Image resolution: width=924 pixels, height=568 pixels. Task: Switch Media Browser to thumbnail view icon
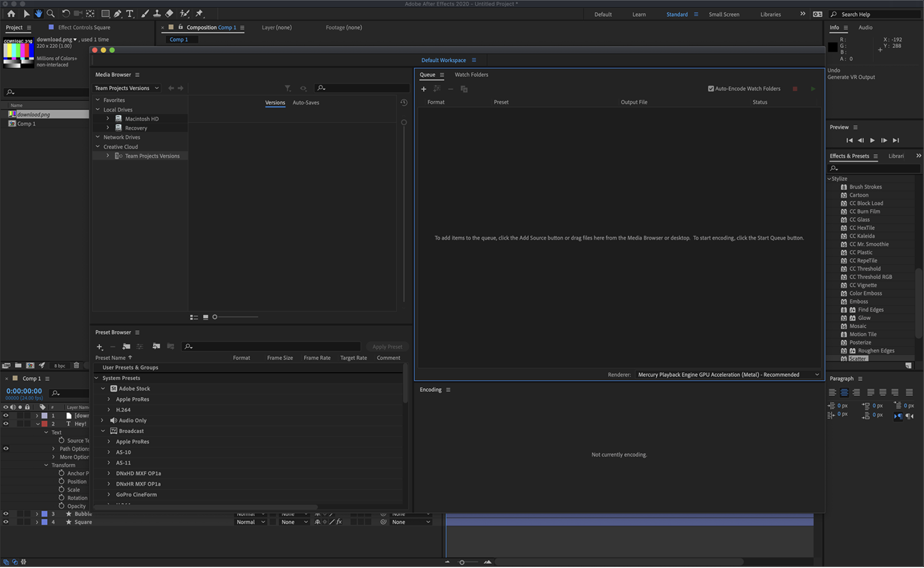coord(205,317)
